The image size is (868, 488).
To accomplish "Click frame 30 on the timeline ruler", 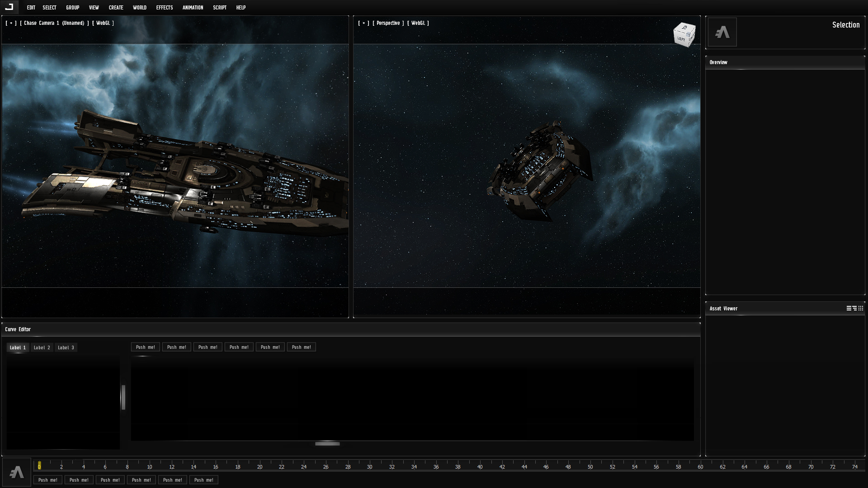I will pos(369,467).
